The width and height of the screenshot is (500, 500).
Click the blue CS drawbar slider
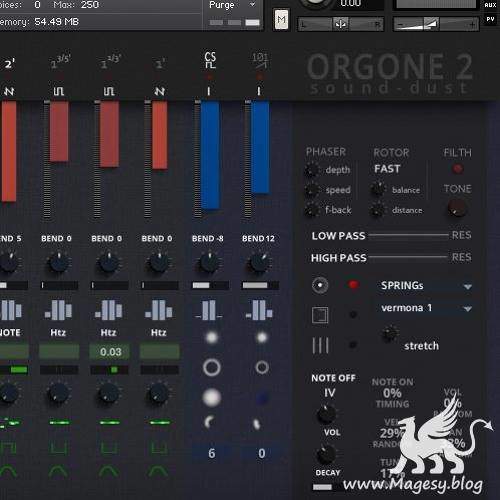(x=210, y=155)
